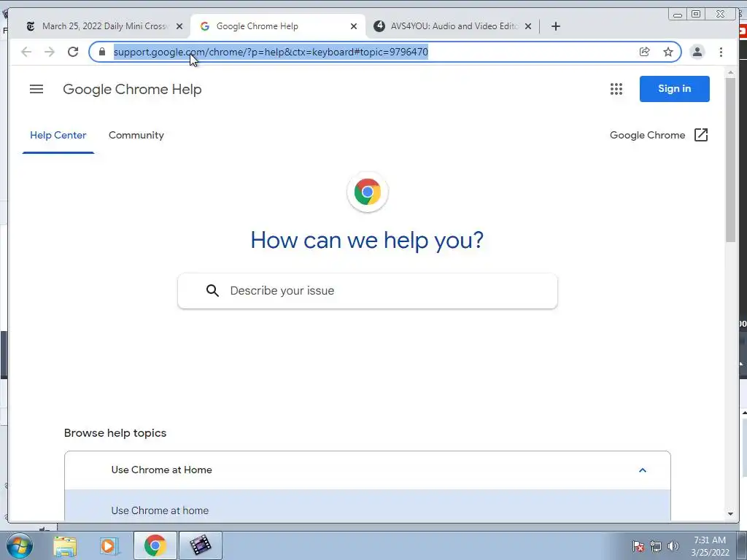Switch to the Community tab

pos(136,135)
